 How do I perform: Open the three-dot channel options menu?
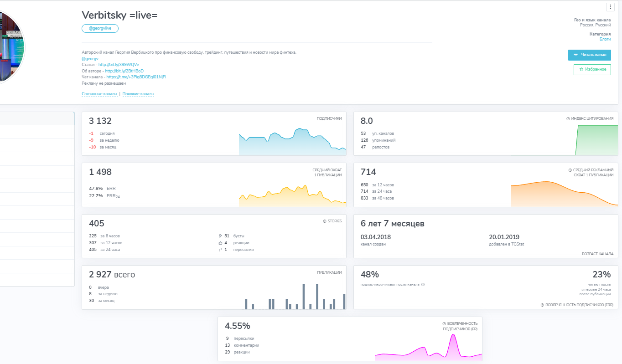(610, 7)
